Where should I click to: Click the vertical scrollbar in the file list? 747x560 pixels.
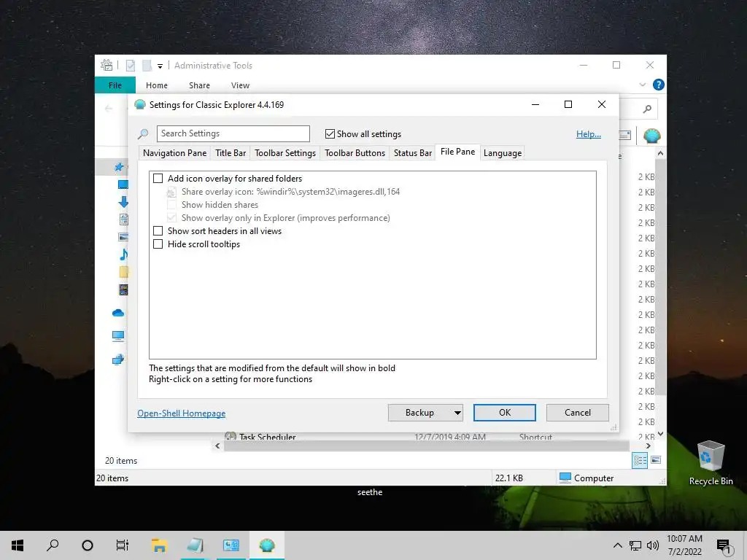tap(660, 278)
